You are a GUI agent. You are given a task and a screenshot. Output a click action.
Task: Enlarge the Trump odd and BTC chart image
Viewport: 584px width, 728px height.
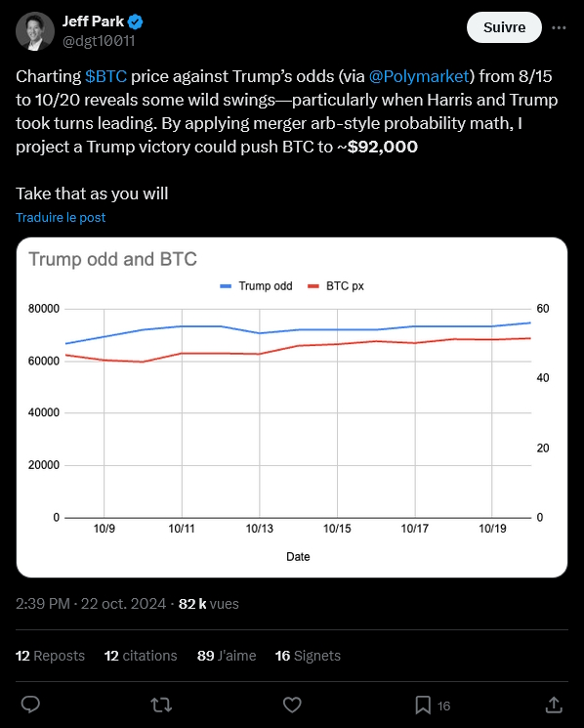point(292,407)
